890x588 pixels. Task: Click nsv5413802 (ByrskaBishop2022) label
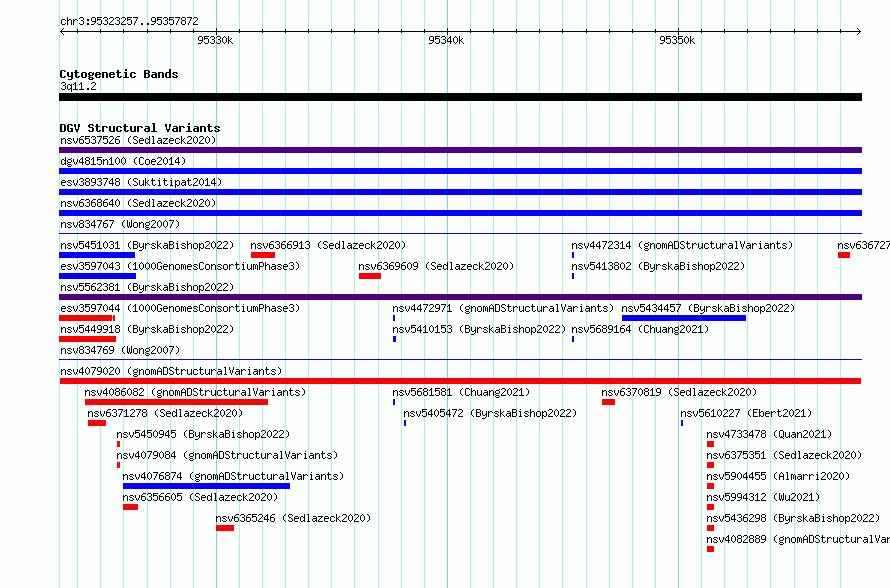658,266
